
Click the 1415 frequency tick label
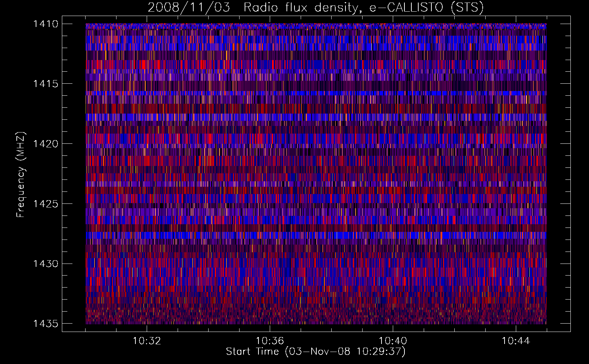pyautogui.click(x=46, y=84)
